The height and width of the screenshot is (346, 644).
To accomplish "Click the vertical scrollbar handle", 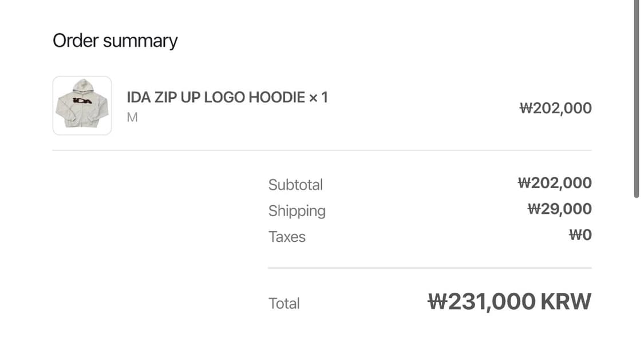I will tap(637, 97).
